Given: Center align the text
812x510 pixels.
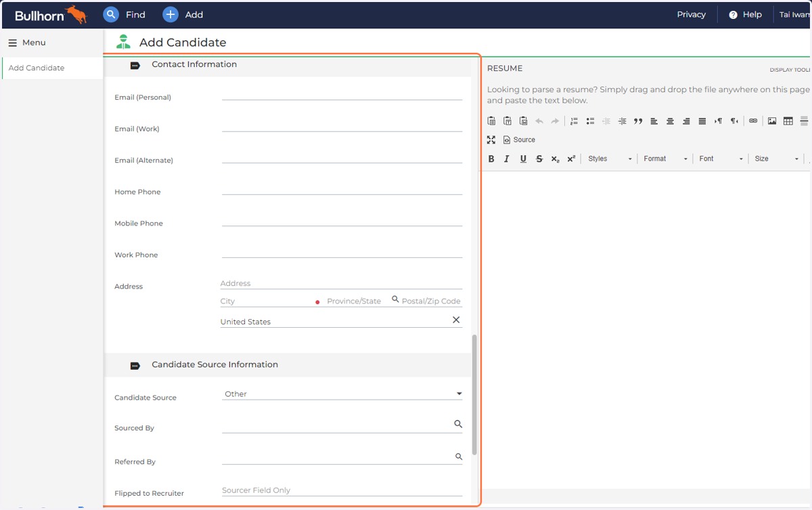Looking at the screenshot, I should tap(670, 121).
